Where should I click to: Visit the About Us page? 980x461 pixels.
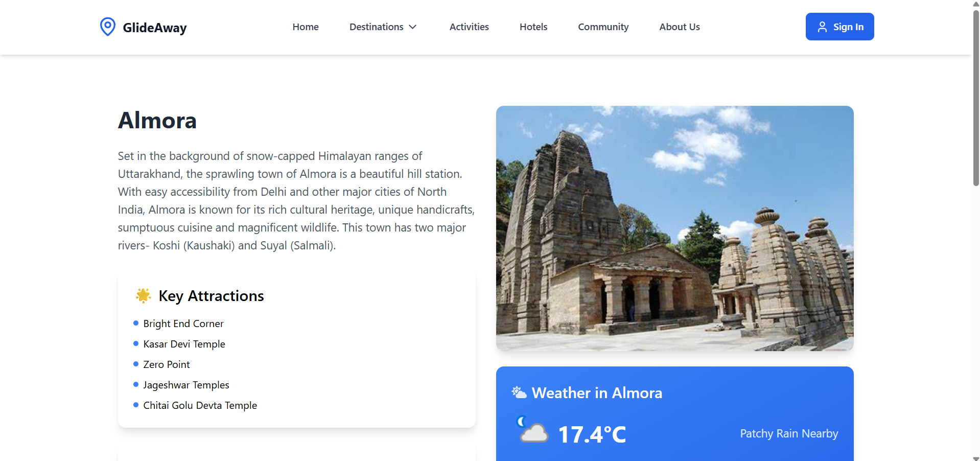click(x=680, y=27)
